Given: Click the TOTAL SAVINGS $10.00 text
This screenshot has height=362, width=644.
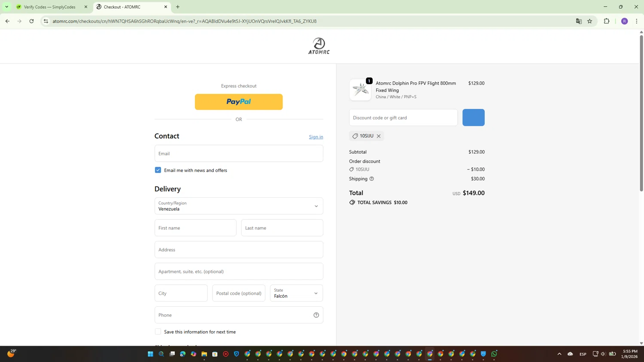Looking at the screenshot, I should (382, 202).
